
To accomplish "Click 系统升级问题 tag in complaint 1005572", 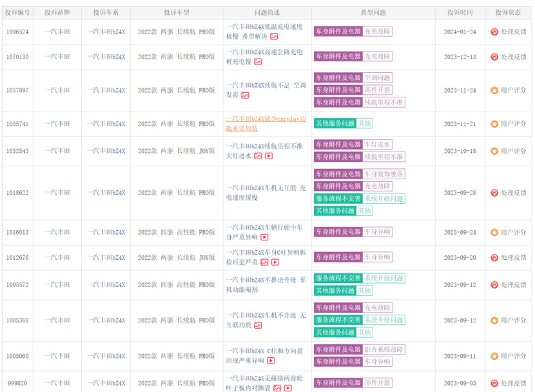I will (384, 279).
